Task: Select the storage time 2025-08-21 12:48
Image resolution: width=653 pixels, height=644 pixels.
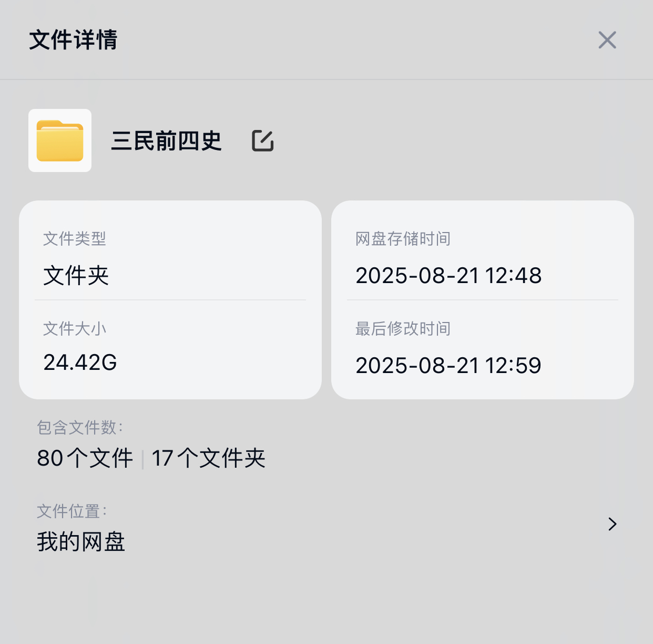Action: pos(448,276)
